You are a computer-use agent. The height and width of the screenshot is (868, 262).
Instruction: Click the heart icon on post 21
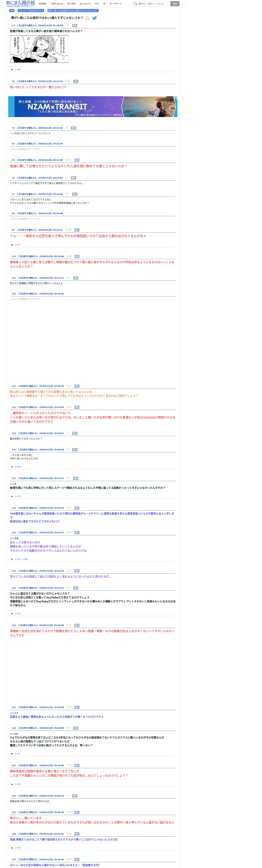(67, 588)
